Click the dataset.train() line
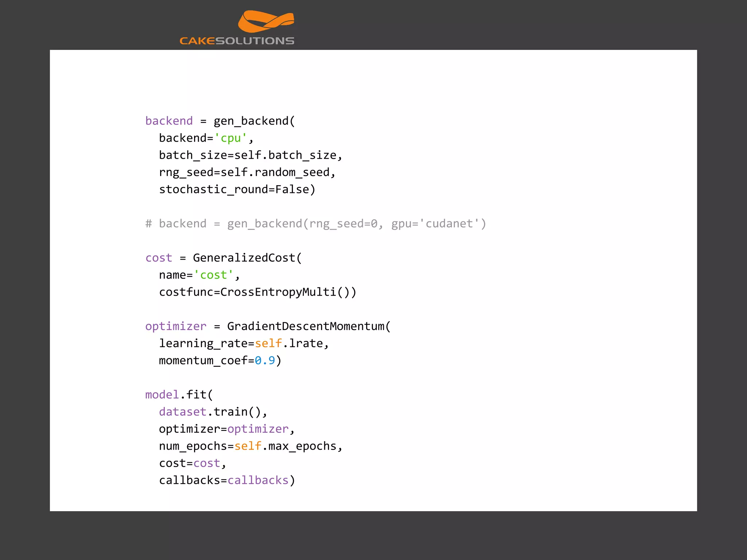Viewport: 747px width, 560px height. [213, 412]
